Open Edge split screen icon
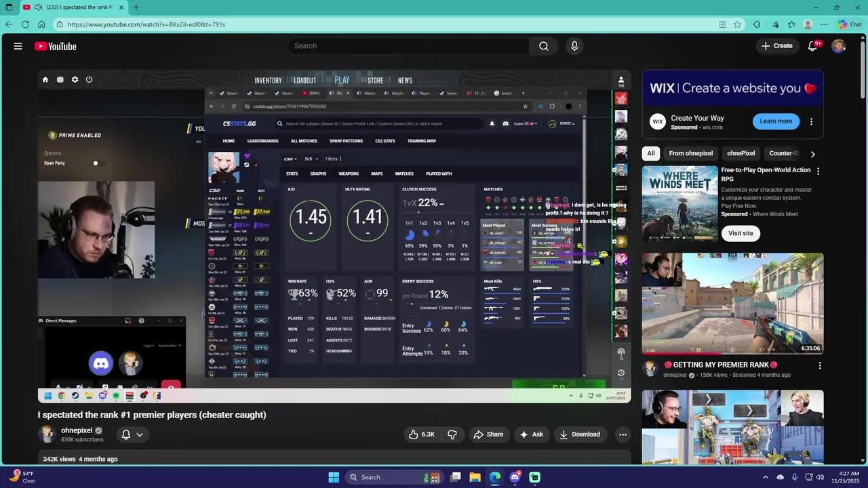The height and width of the screenshot is (488, 868). [723, 24]
